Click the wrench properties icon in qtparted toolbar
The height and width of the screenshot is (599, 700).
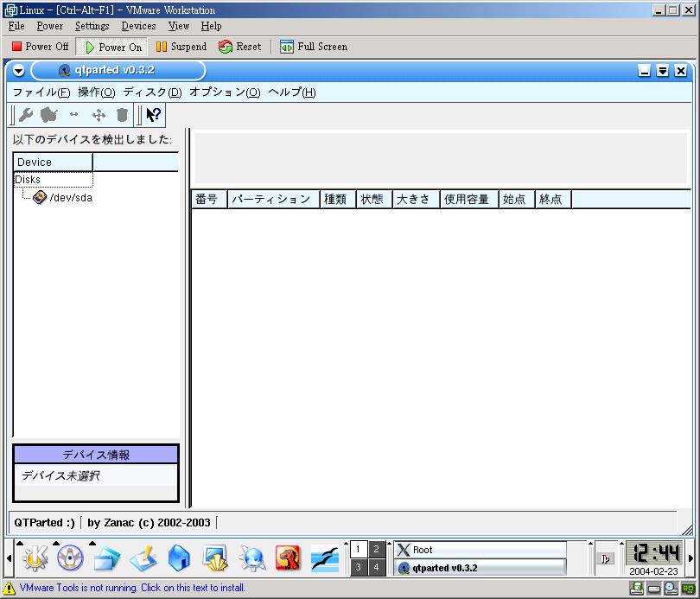[25, 115]
